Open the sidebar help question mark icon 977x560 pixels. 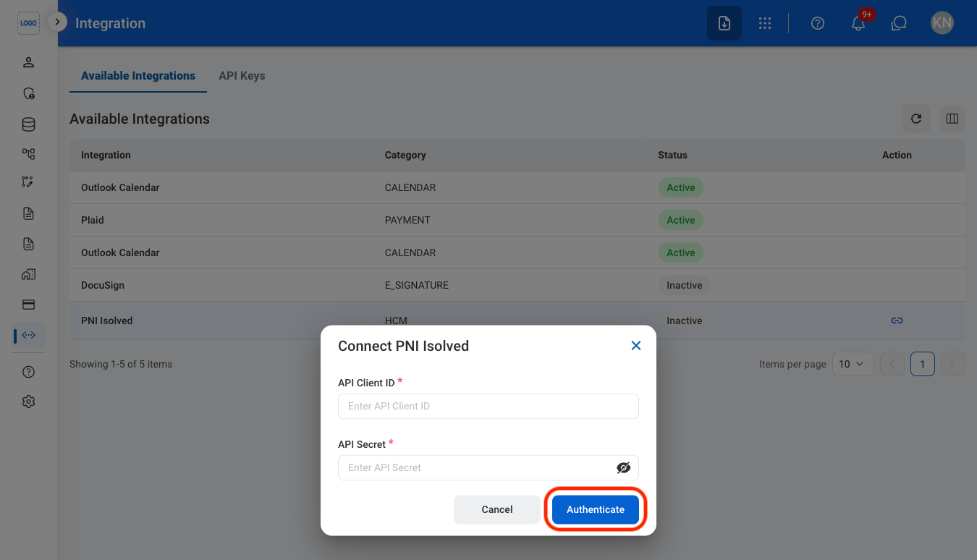28,372
